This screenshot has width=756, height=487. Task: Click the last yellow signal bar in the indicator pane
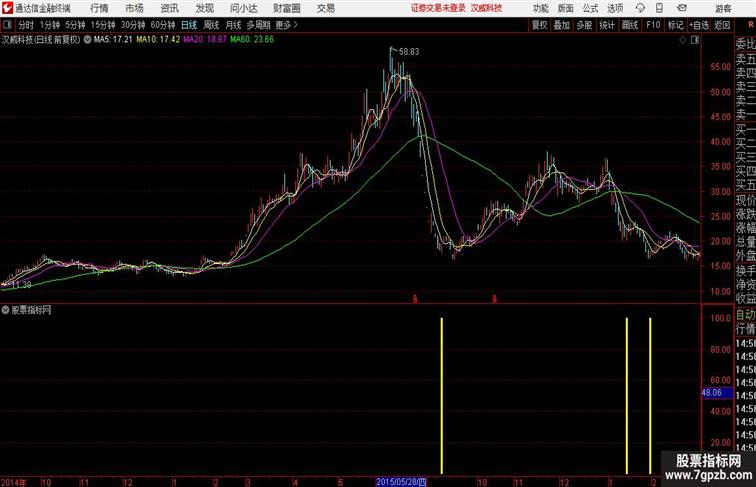point(650,395)
